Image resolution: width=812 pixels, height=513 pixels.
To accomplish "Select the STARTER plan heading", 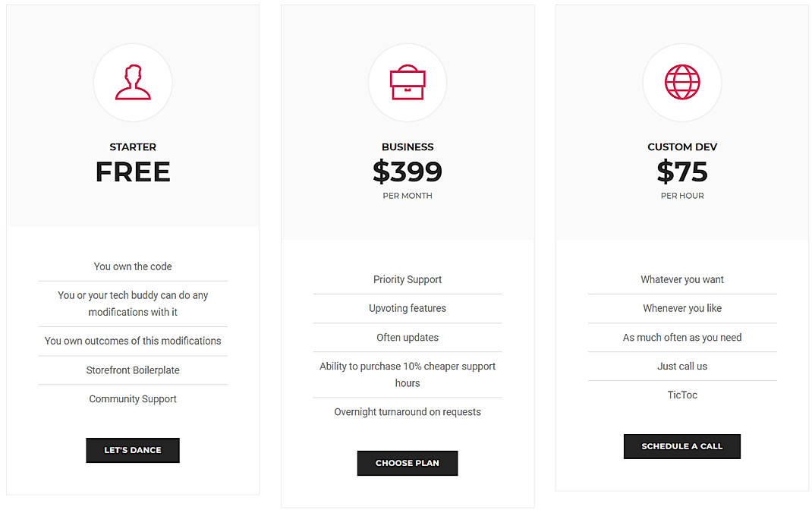I will click(133, 146).
